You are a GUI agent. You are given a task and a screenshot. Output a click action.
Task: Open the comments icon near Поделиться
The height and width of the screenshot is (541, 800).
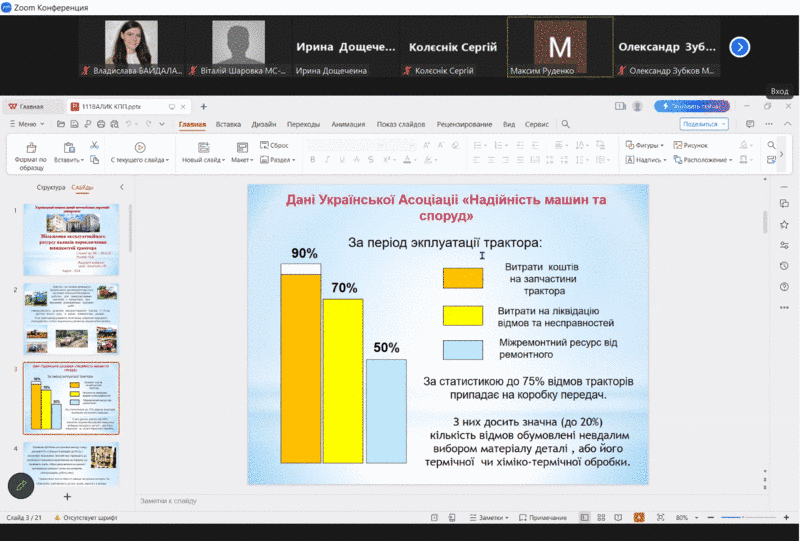[750, 124]
